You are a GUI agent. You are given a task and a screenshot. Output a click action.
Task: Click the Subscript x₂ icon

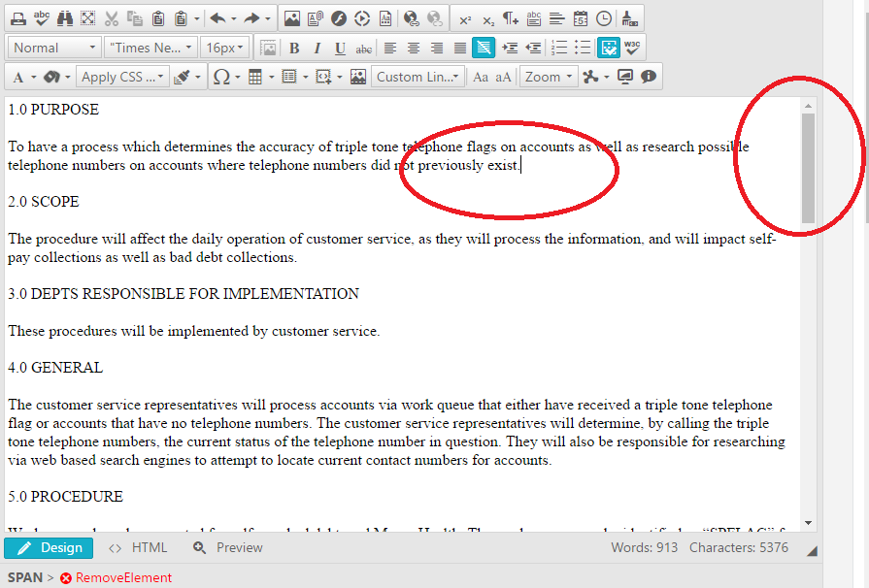[x=487, y=20]
